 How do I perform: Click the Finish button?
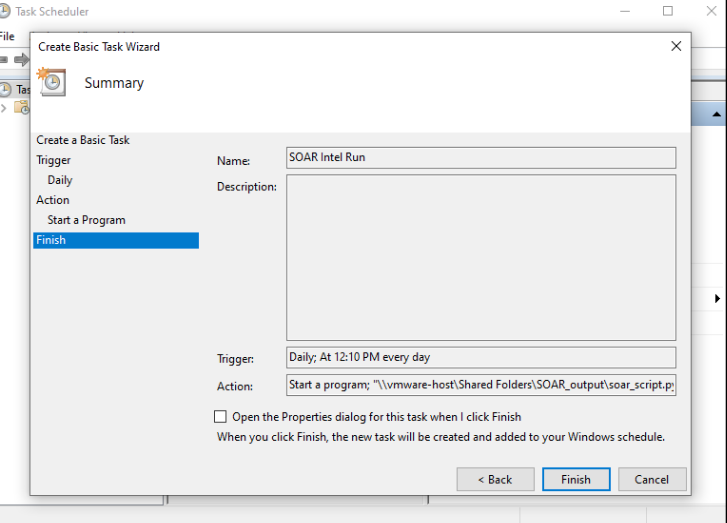(x=576, y=479)
